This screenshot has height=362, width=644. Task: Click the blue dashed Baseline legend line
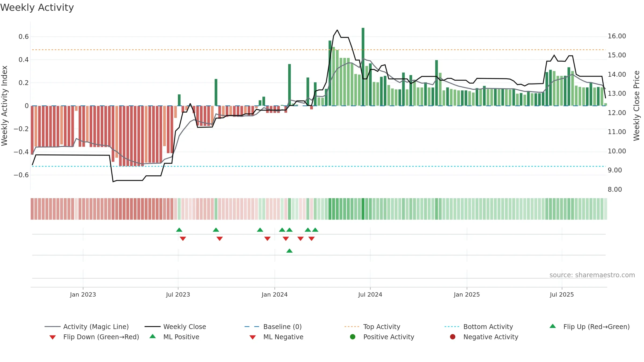coord(252,327)
